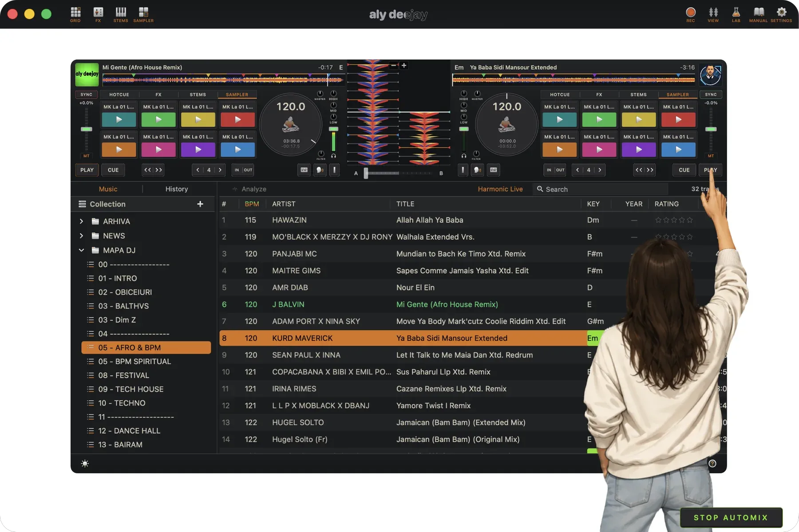799x532 pixels.
Task: Jump backward with << on Mi Gente deck
Action: (147, 170)
